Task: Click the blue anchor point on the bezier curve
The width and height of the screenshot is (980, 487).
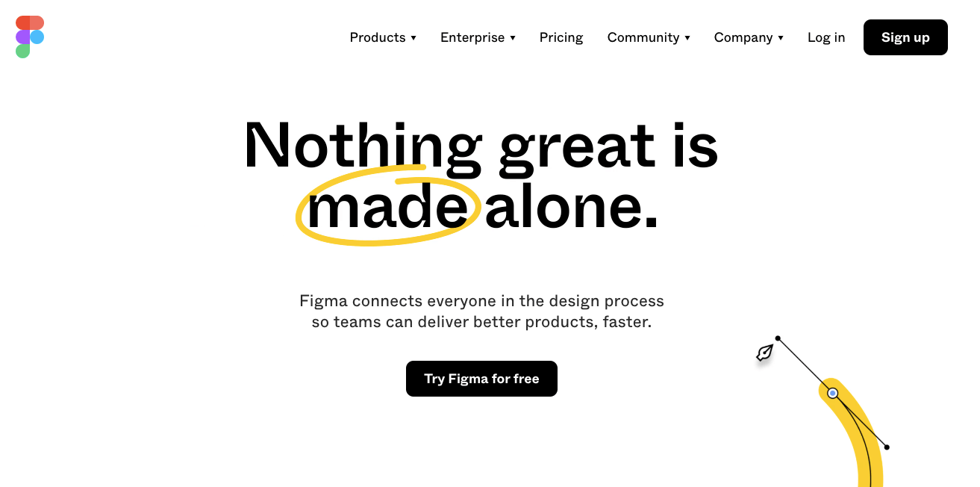Action: (x=832, y=393)
